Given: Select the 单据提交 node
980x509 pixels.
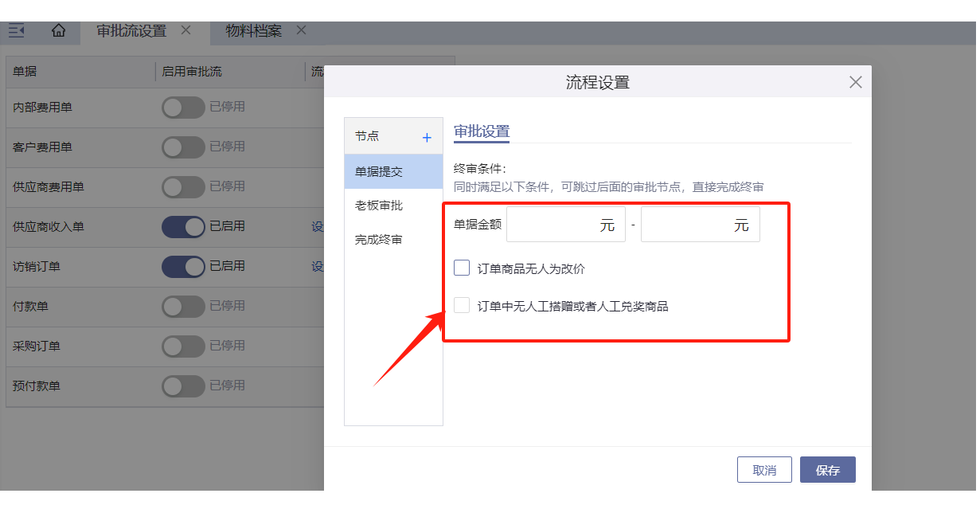Looking at the screenshot, I should [x=379, y=171].
